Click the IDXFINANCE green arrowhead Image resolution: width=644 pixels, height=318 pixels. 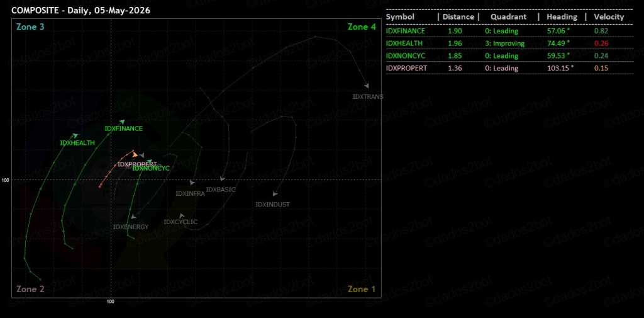[122, 122]
